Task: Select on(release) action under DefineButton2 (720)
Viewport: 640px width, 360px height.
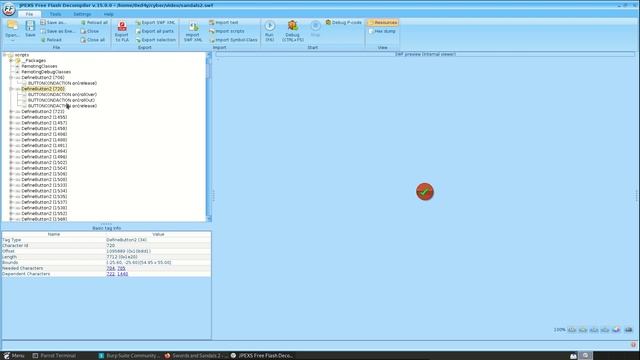Action: [62, 106]
